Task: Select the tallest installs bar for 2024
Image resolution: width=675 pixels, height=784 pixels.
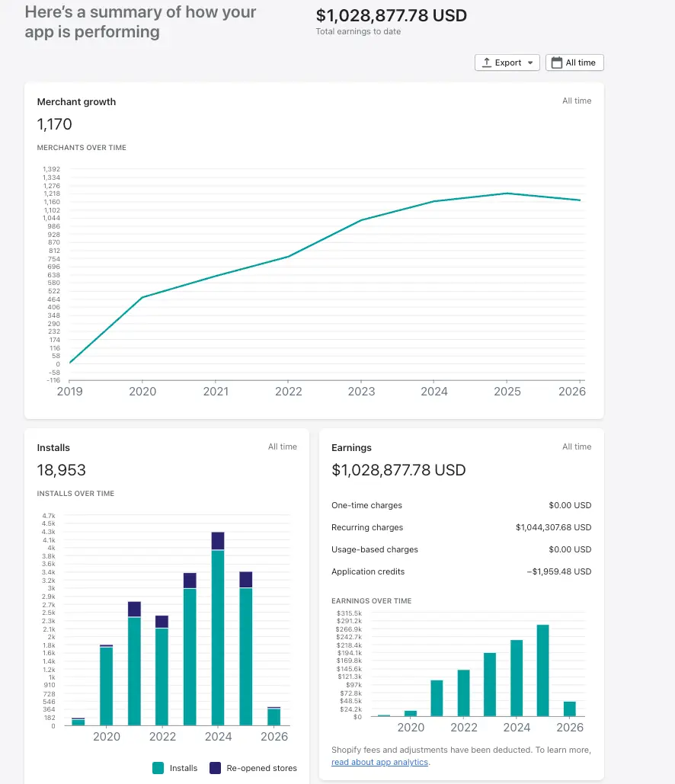Action: point(218,637)
